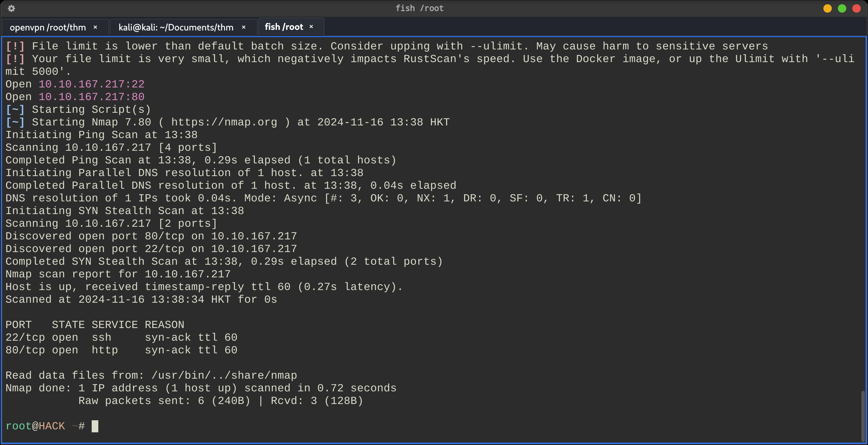Click the root@HACK prompt cursor
The image size is (868, 445).
pyautogui.click(x=95, y=426)
